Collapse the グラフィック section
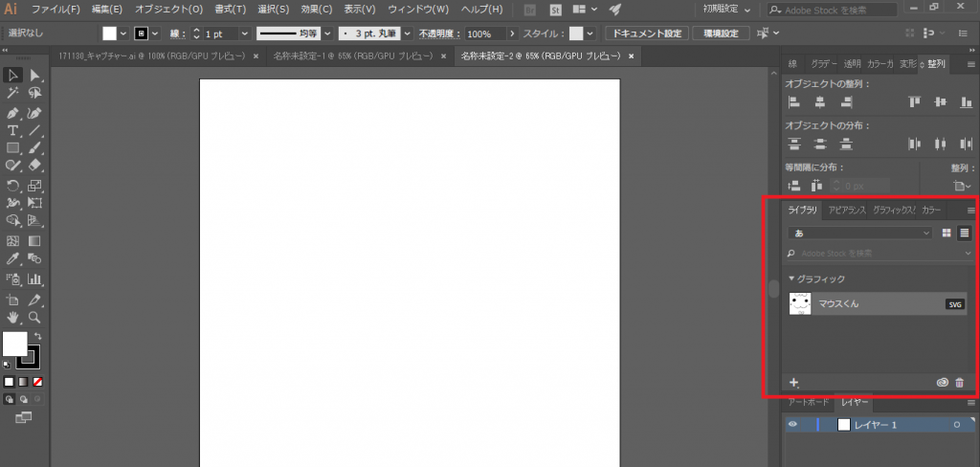 tap(791, 278)
